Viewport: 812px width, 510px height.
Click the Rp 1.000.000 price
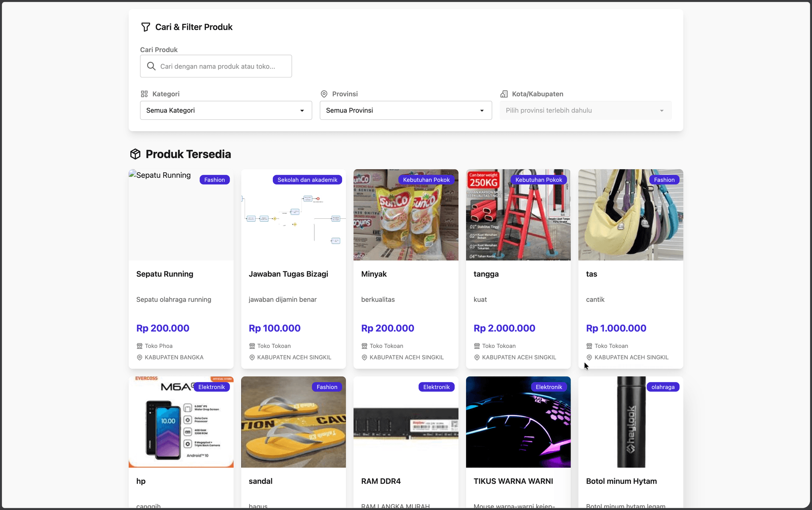[616, 328]
